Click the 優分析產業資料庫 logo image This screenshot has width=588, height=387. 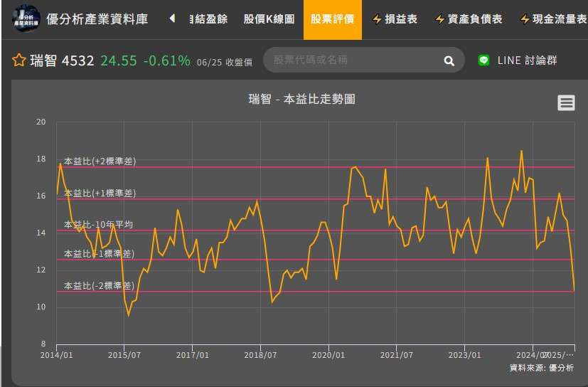tap(26, 18)
